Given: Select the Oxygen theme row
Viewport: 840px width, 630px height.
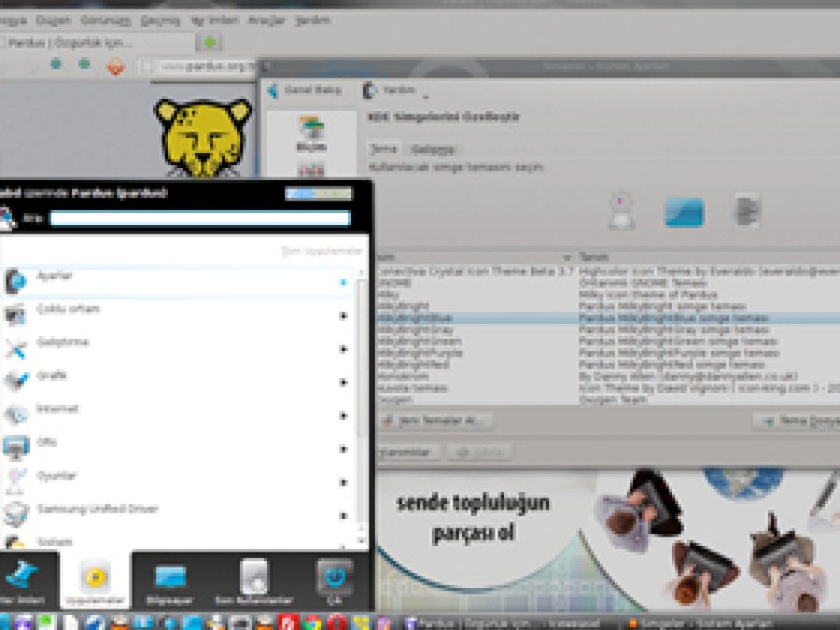Looking at the screenshot, I should (x=608, y=399).
